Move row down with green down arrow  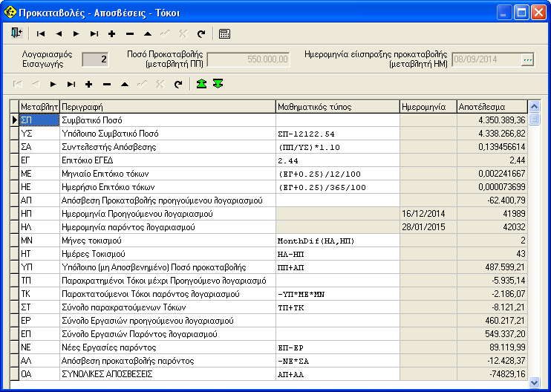click(x=218, y=84)
